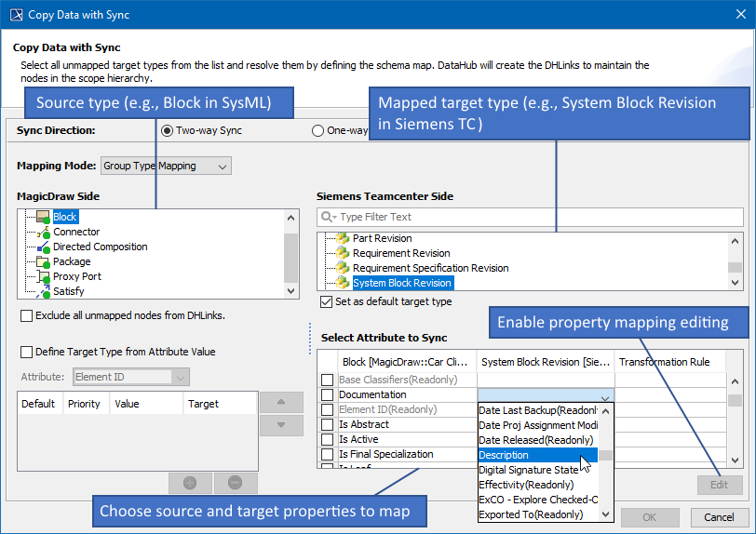
Task: Select Requirement Specification Revision target type
Action: point(430,268)
